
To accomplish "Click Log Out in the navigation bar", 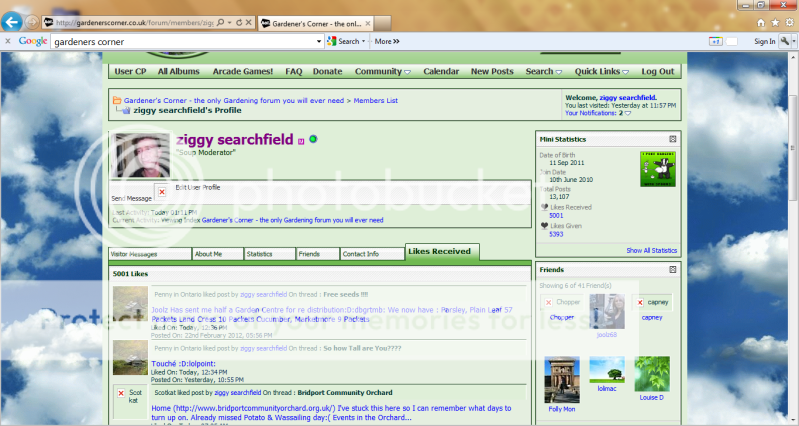I will (657, 72).
